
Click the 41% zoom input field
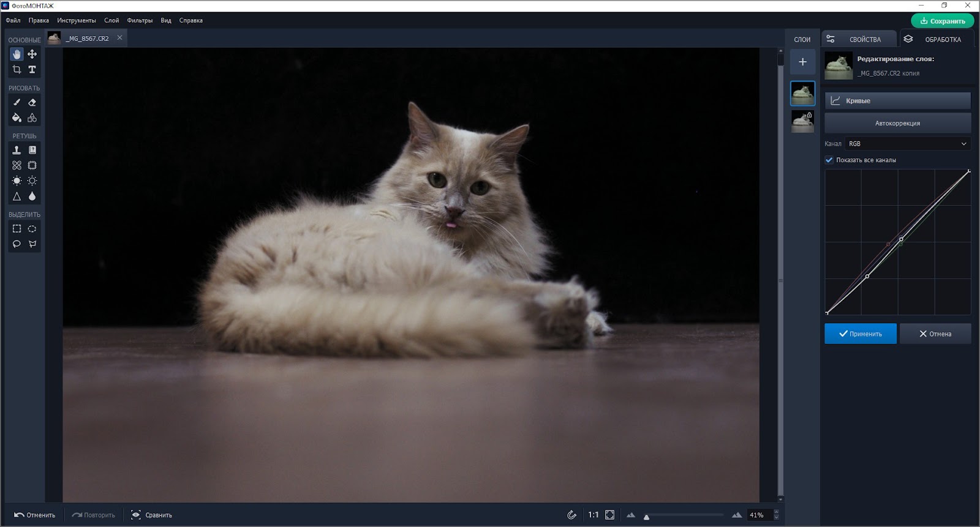[x=759, y=515]
